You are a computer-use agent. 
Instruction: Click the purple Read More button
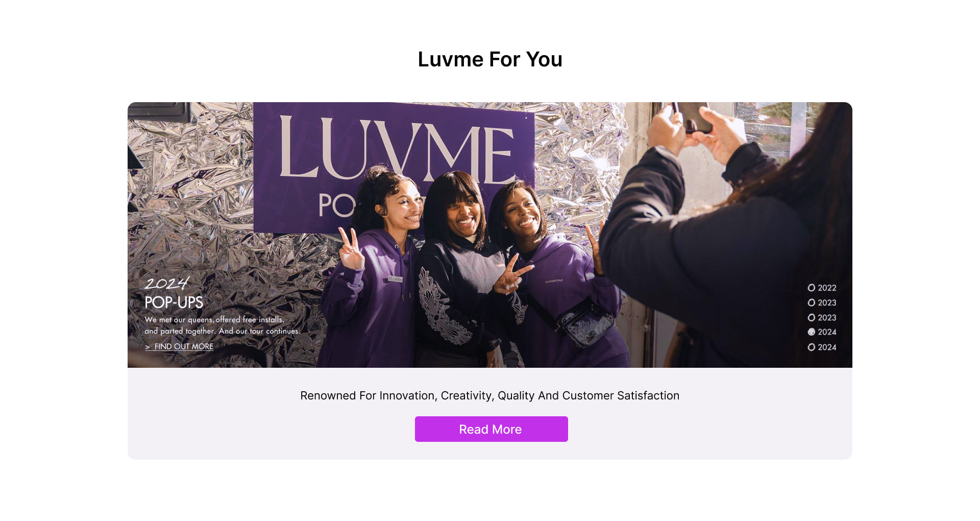491,429
